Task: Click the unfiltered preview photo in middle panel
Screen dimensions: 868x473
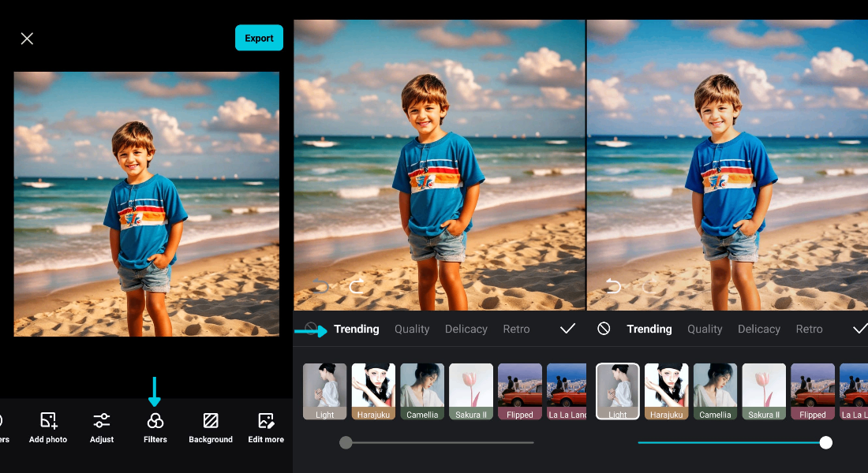Action: point(440,165)
